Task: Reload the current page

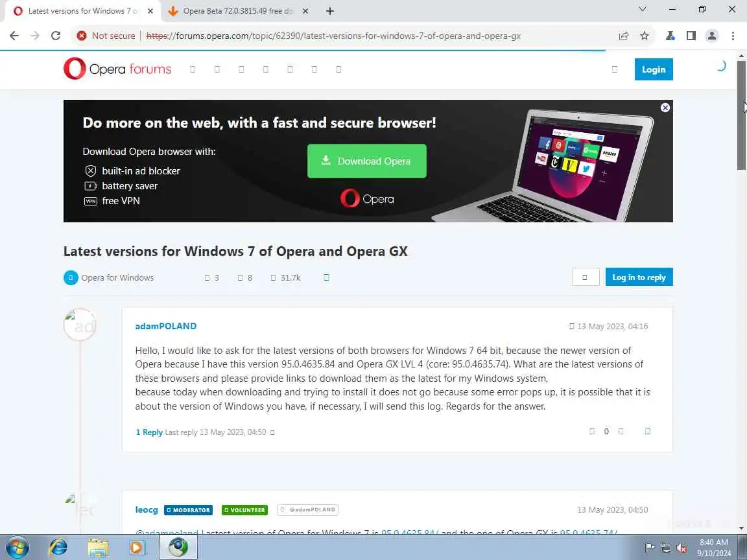Action: [x=56, y=36]
